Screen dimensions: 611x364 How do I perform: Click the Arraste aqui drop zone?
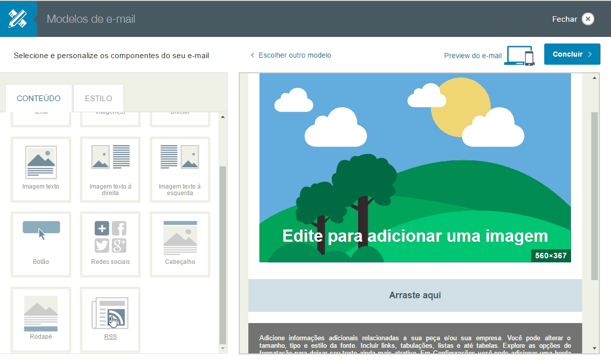tap(415, 295)
